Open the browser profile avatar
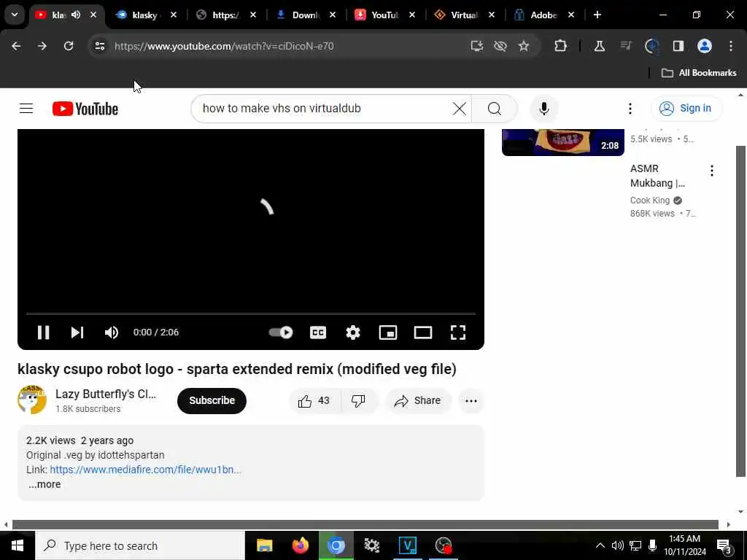747x560 pixels. 705,46
